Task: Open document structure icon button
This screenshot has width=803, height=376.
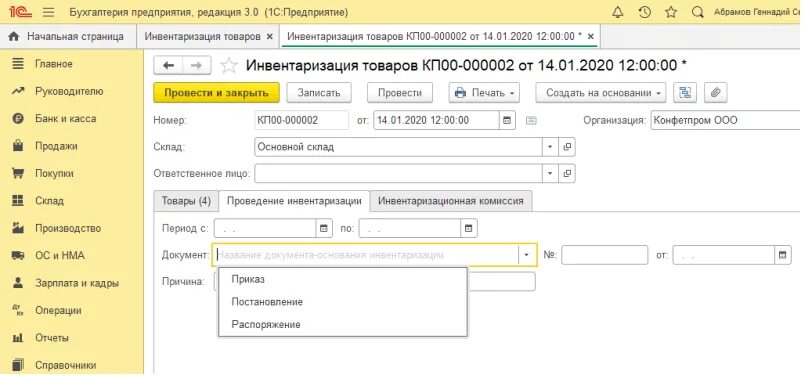Action: point(685,93)
